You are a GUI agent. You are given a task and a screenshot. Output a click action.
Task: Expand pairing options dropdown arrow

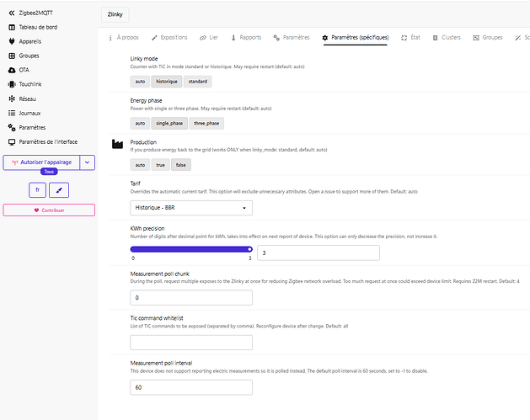click(x=87, y=162)
